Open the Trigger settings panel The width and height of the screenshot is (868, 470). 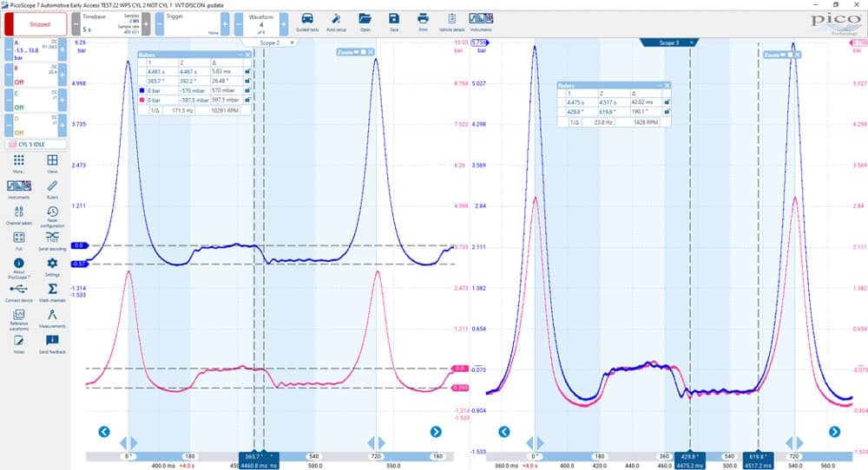pyautogui.click(x=192, y=24)
